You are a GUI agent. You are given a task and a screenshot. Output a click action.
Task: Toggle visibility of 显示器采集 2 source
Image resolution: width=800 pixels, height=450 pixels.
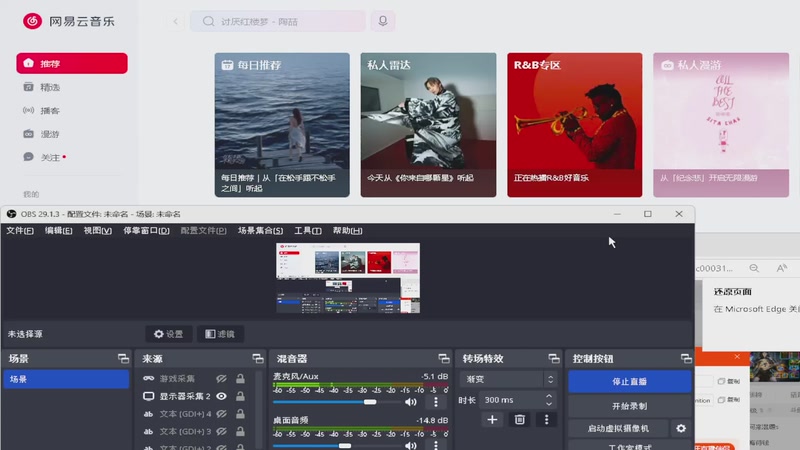(x=221, y=396)
